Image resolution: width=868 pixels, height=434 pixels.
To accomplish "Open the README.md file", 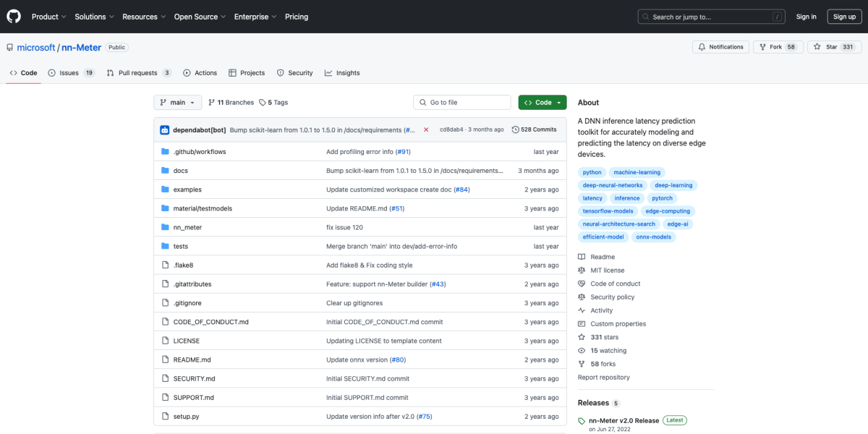I will click(192, 359).
